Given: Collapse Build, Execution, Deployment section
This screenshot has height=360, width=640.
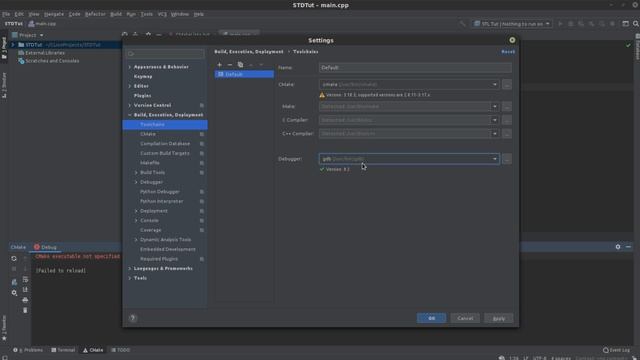Looking at the screenshot, I should [x=130, y=115].
